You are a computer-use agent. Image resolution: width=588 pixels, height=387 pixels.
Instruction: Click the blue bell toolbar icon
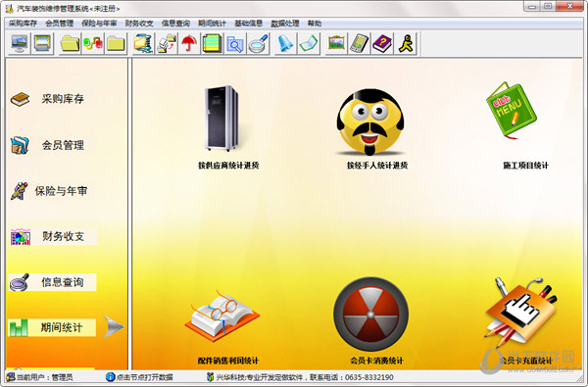pos(285,43)
